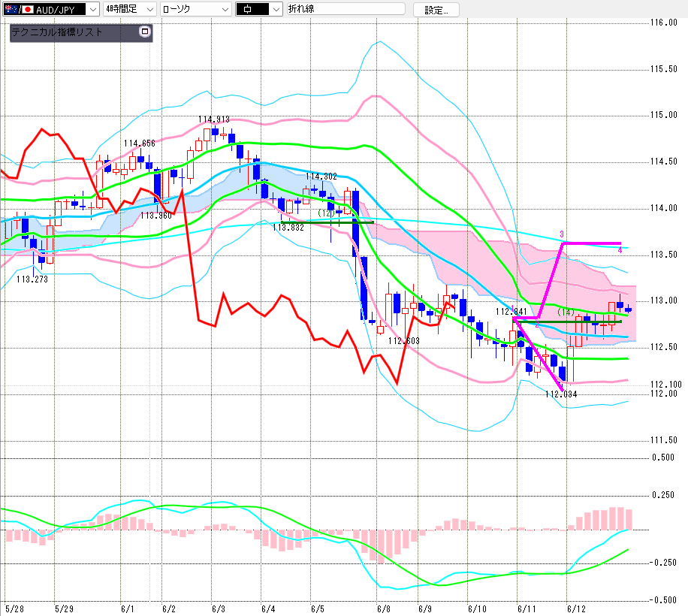
Task: Click the 折れ線 input field
Action: pyautogui.click(x=346, y=9)
